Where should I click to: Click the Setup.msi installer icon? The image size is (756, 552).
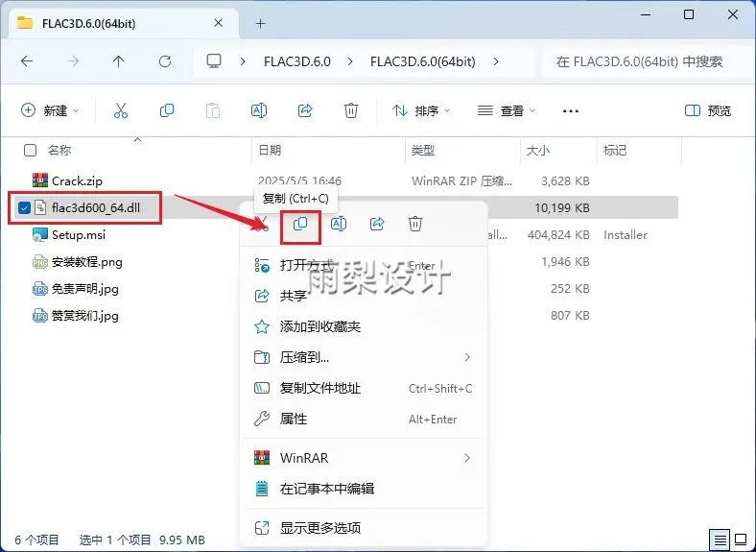tap(40, 234)
